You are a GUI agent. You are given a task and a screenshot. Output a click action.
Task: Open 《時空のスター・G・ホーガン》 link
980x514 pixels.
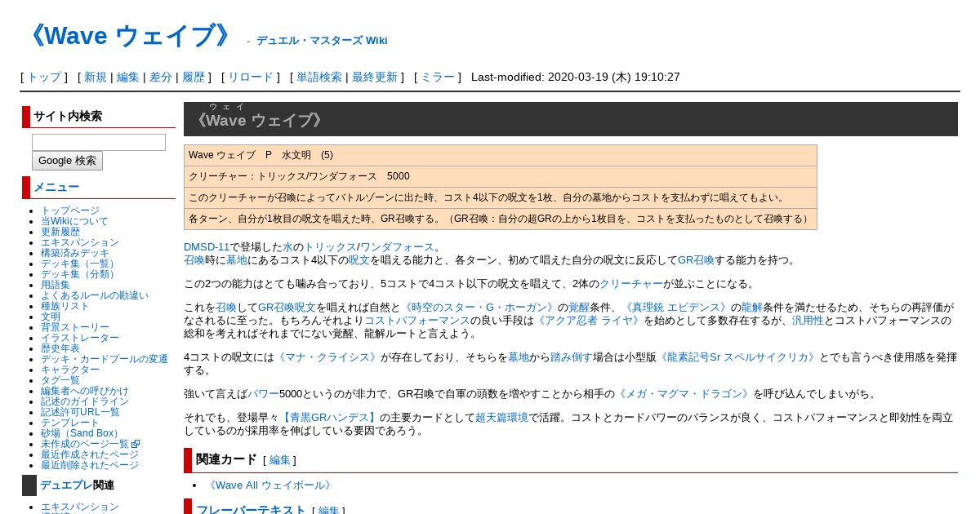[480, 308]
